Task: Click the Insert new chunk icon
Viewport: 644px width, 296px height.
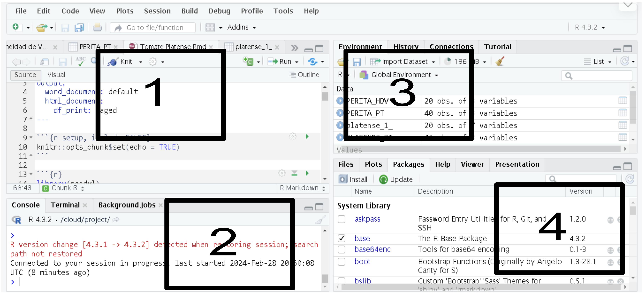Action: pos(248,62)
